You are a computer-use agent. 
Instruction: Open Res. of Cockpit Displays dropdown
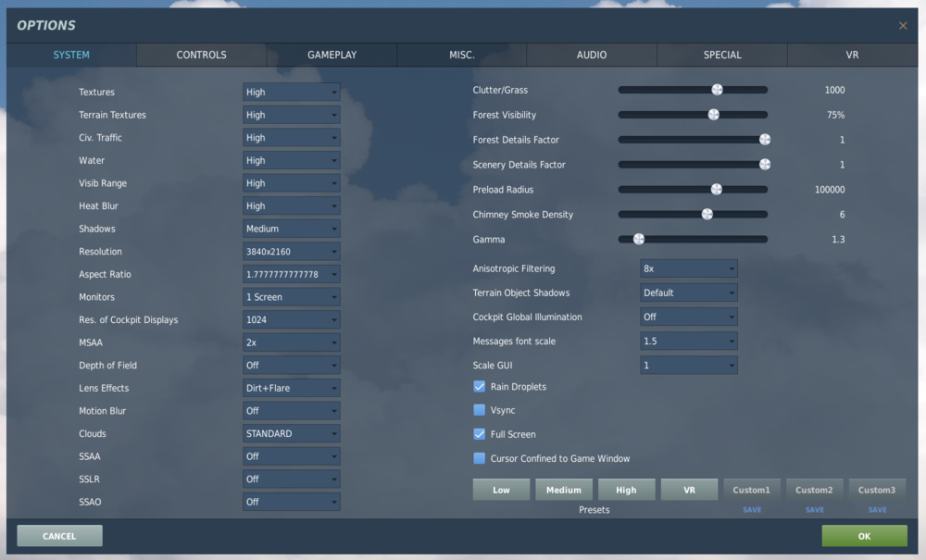pyautogui.click(x=291, y=320)
